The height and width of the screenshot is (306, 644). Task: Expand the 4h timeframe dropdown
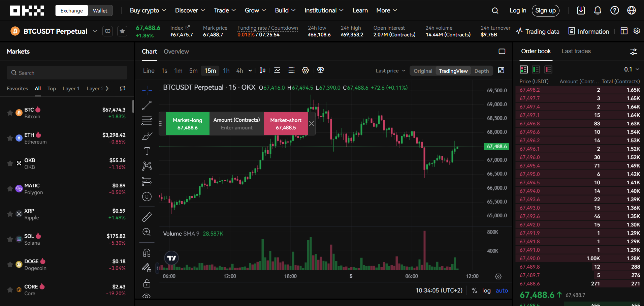point(250,71)
